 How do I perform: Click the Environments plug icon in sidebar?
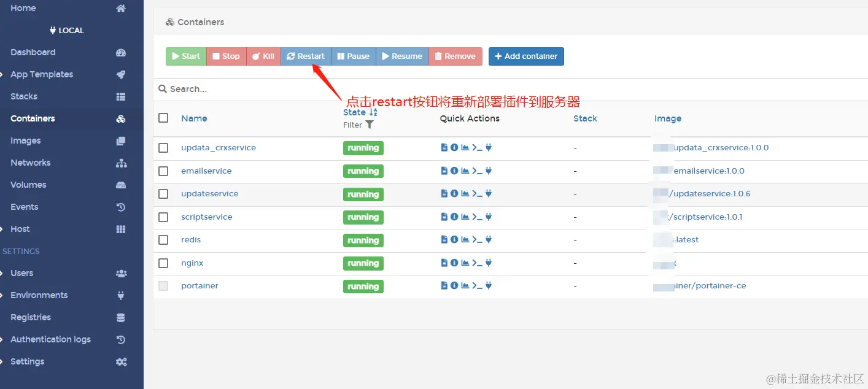click(121, 295)
